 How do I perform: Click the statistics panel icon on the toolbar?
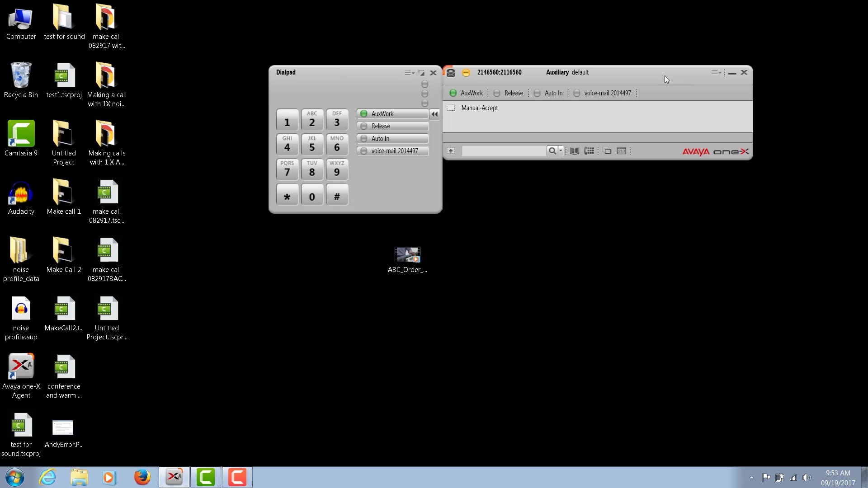[x=622, y=151]
